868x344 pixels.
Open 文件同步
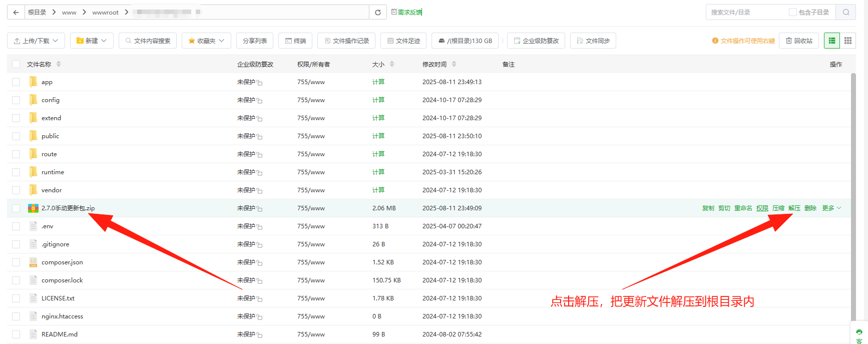click(x=593, y=41)
